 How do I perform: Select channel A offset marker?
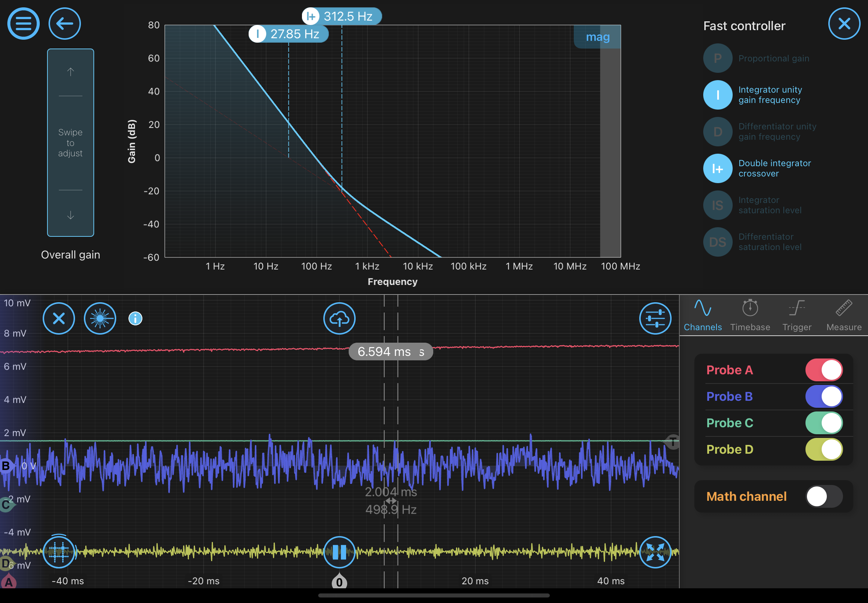(x=8, y=582)
